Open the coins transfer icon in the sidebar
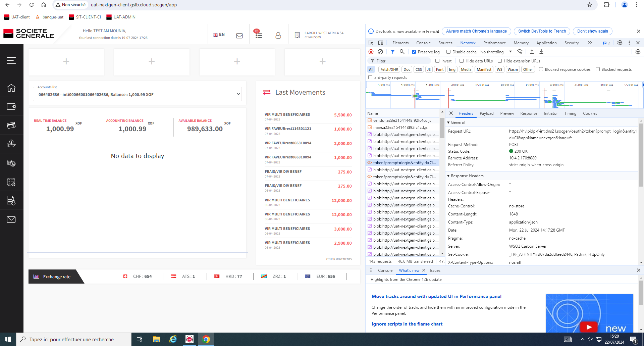This screenshot has height=346, width=644. click(x=11, y=163)
